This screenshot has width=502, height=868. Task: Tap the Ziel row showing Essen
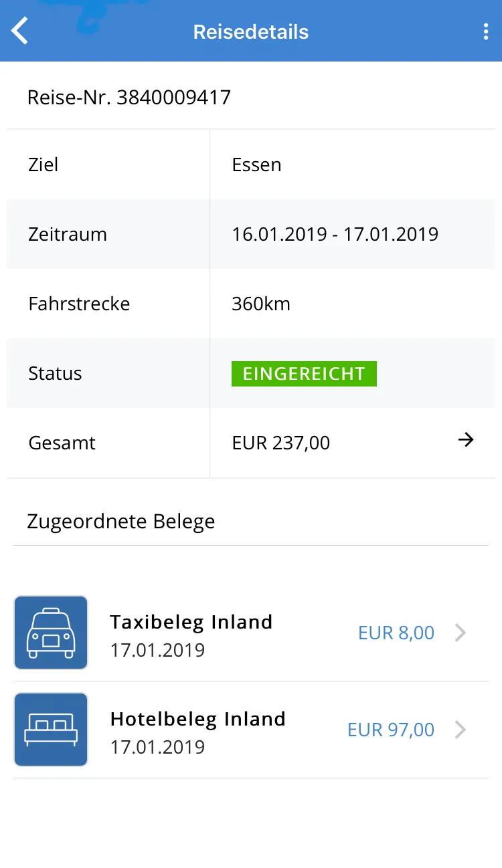pyautogui.click(x=251, y=165)
